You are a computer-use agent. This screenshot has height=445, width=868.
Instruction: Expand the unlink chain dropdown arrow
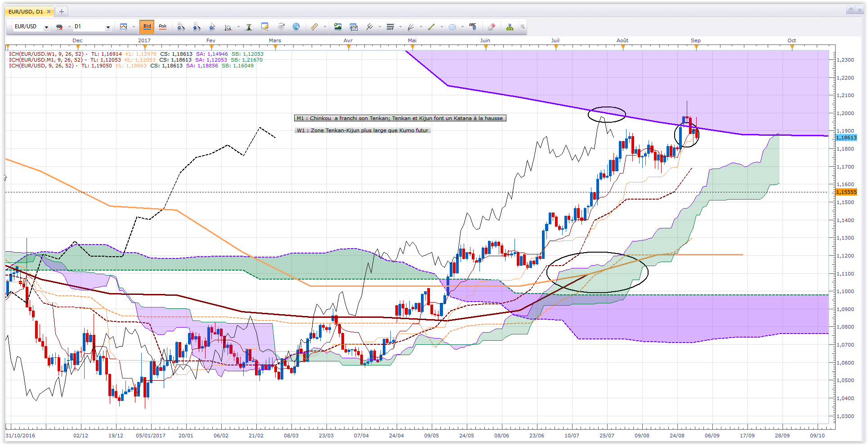pos(69,27)
